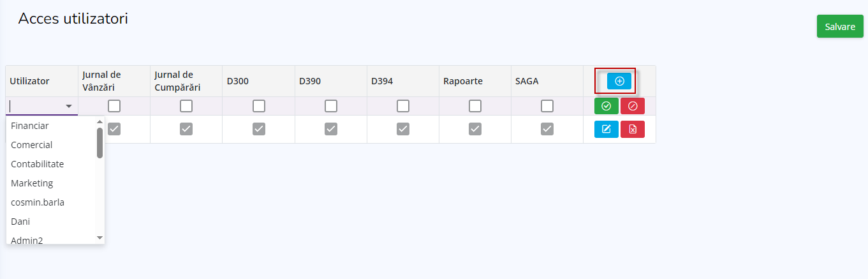
Task: Select the Marketing option
Action: pyautogui.click(x=32, y=183)
